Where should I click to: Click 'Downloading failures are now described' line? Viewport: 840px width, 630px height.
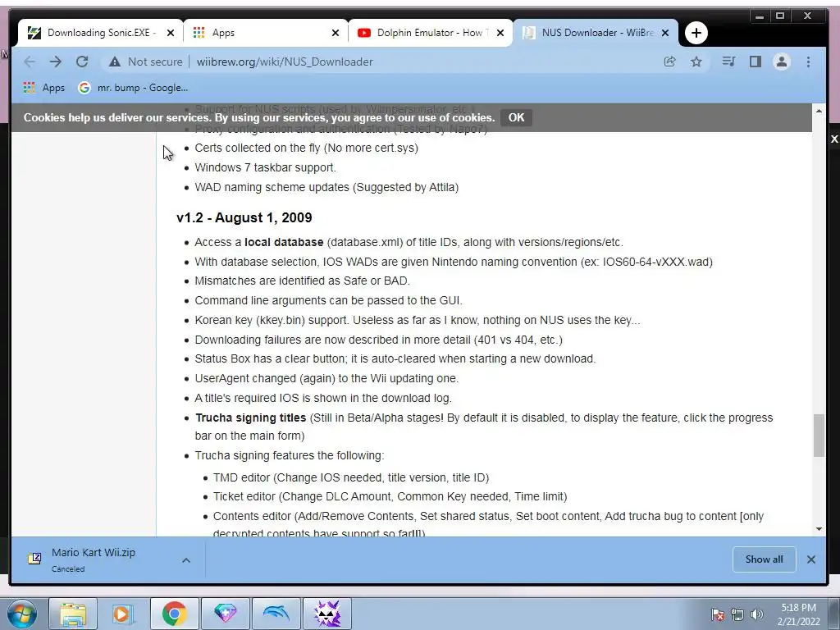coord(379,340)
